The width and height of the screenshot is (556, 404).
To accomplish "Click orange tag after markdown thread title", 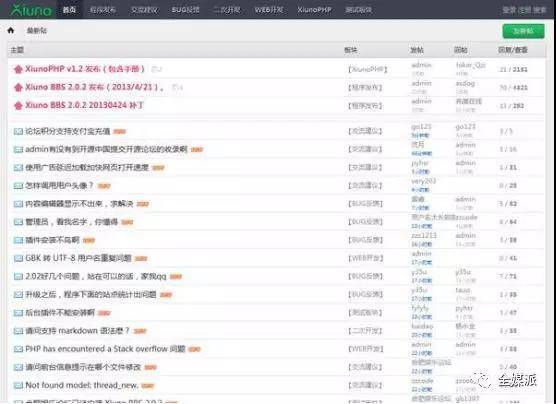I will [x=140, y=331].
